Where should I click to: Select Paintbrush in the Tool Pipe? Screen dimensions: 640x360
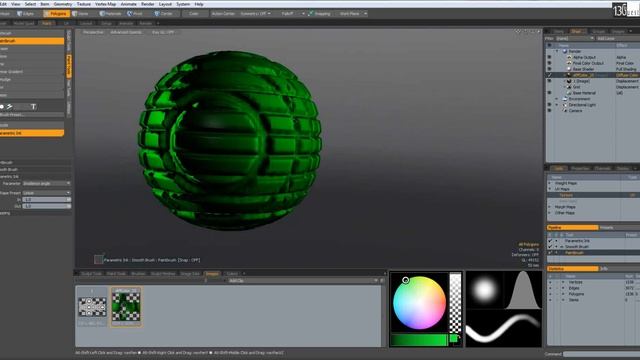pyautogui.click(x=574, y=253)
